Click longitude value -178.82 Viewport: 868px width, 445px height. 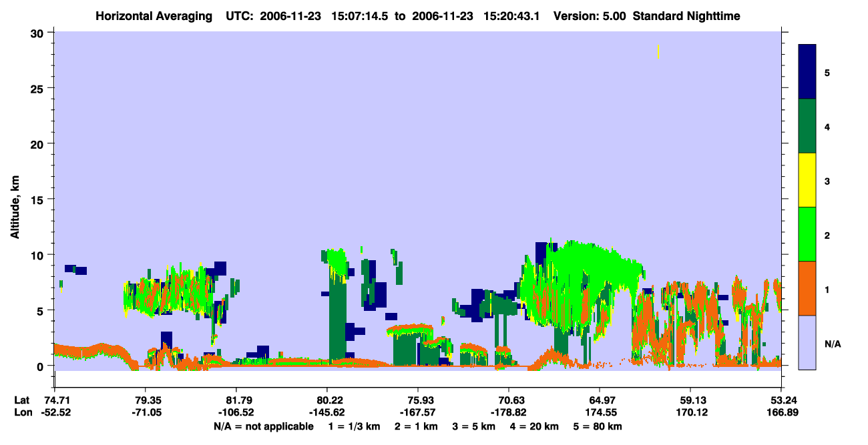click(509, 412)
